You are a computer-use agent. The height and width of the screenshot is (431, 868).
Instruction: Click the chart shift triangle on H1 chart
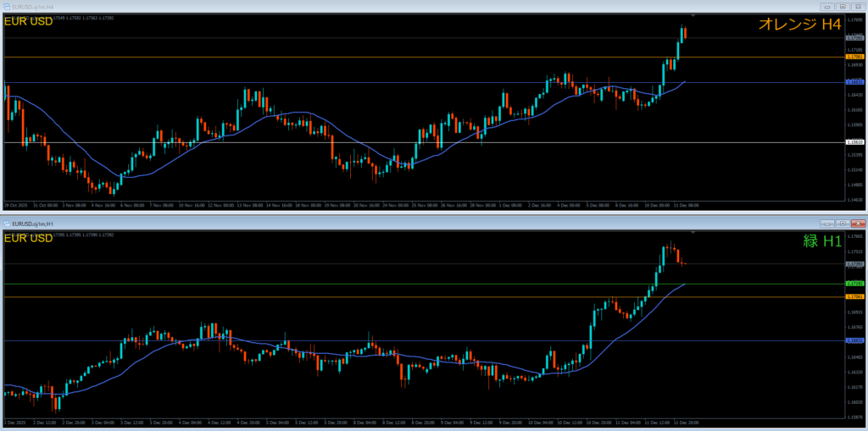click(693, 231)
